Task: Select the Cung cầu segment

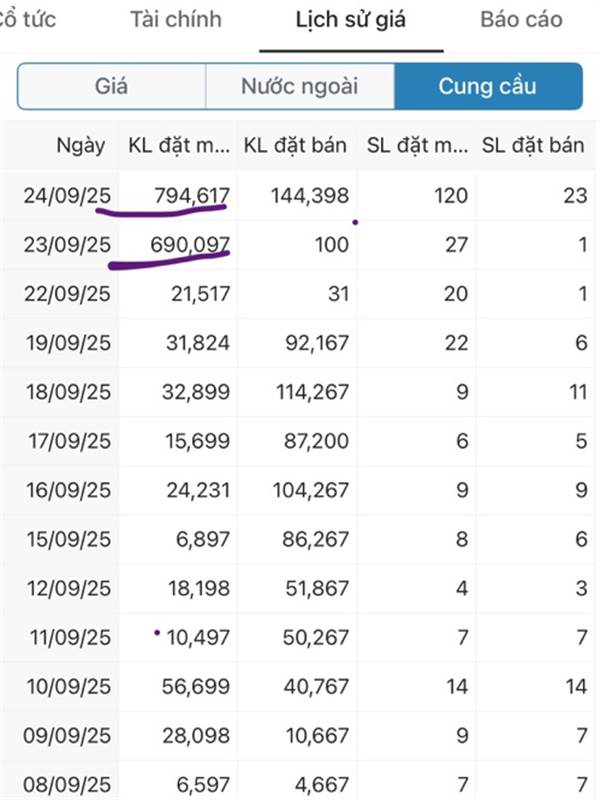Action: pyautogui.click(x=488, y=86)
